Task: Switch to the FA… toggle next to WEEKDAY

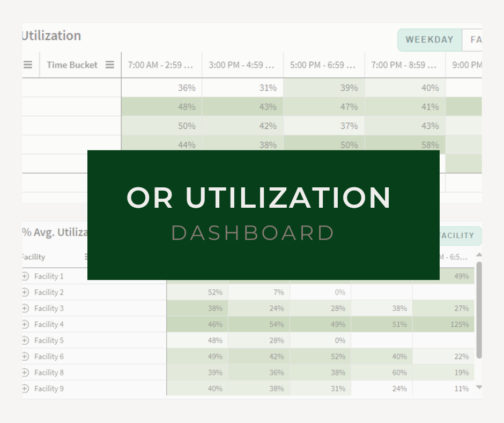Action: click(x=473, y=40)
